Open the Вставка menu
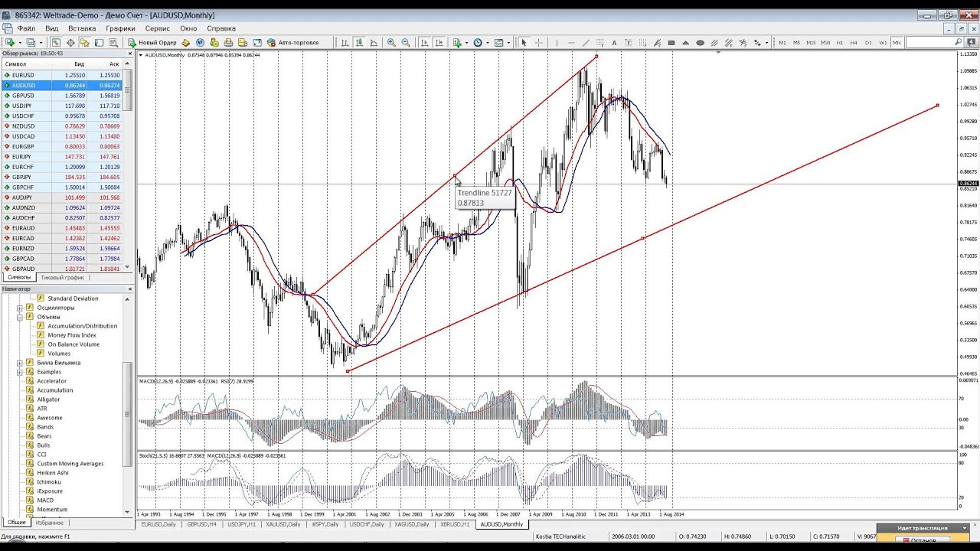The image size is (980, 551). [82, 28]
